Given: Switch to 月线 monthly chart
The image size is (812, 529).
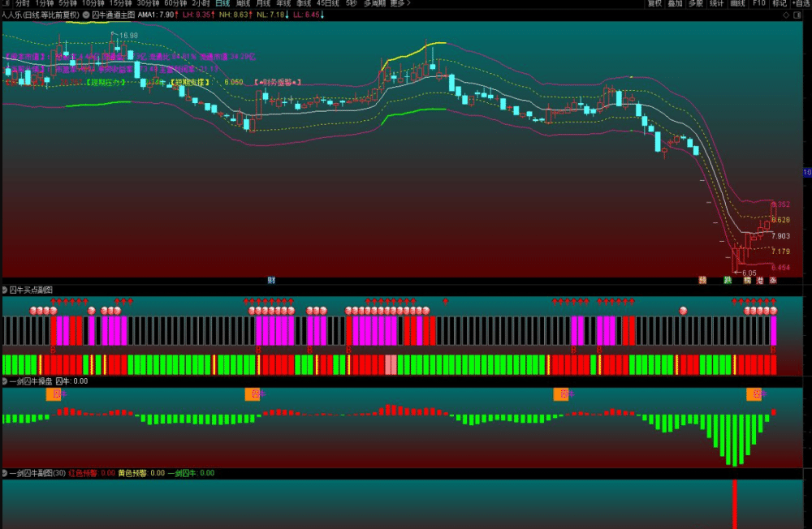Looking at the screenshot, I should pos(263,3).
